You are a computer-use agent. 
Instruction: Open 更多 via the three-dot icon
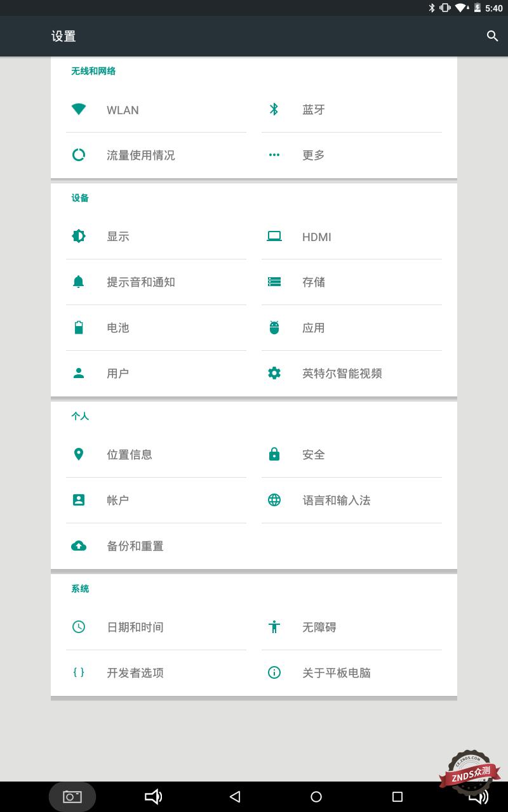274,155
